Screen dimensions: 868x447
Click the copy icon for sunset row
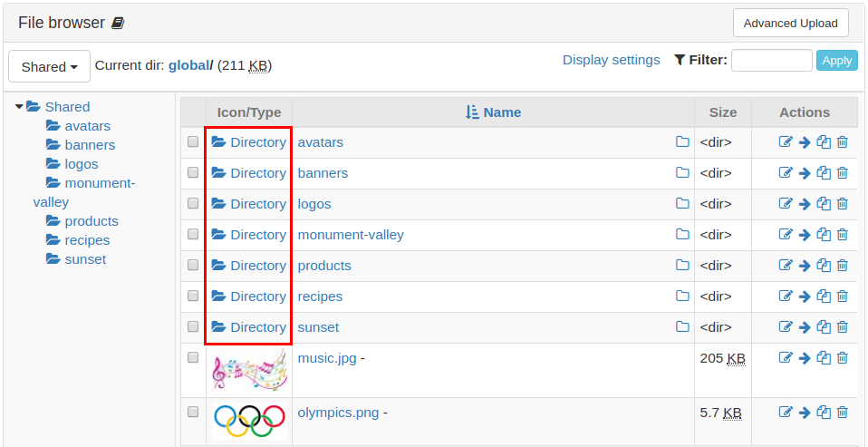pyautogui.click(x=825, y=327)
